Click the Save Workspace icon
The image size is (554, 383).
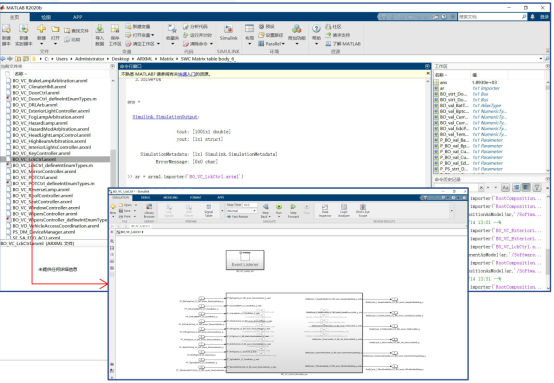tap(115, 35)
